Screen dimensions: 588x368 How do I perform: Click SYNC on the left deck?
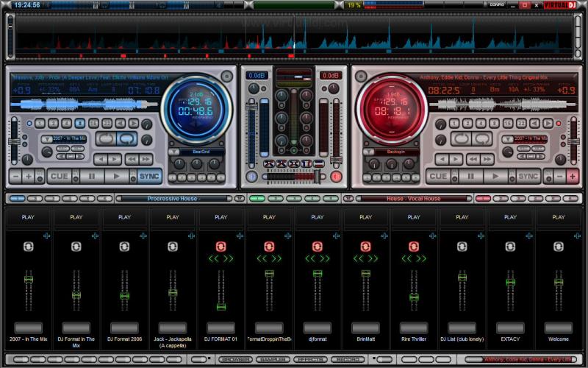pos(149,176)
